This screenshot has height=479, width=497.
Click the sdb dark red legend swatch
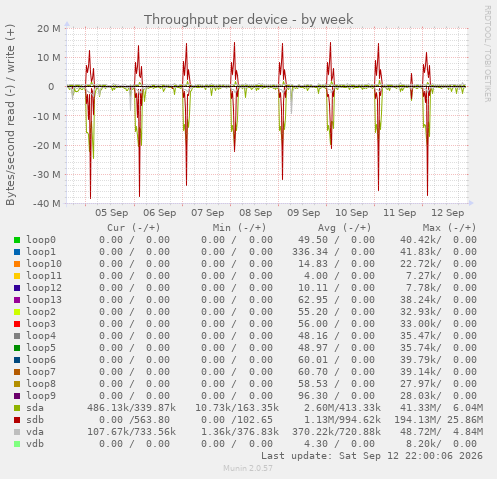(17, 420)
